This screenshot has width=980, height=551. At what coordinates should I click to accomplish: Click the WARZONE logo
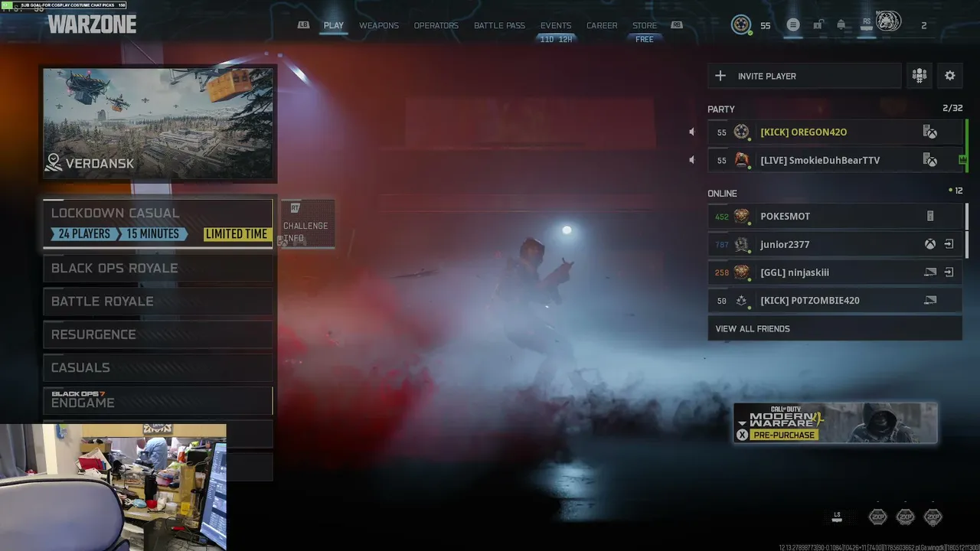click(x=92, y=24)
